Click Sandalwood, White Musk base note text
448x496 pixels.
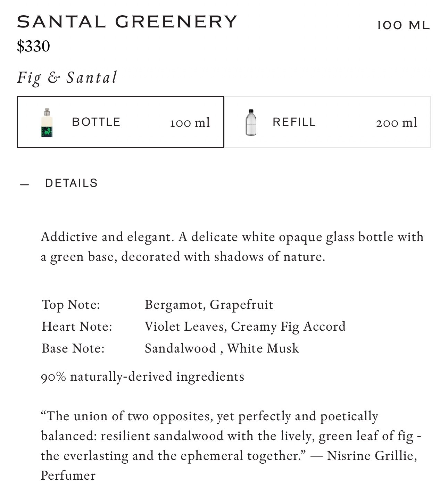click(222, 348)
